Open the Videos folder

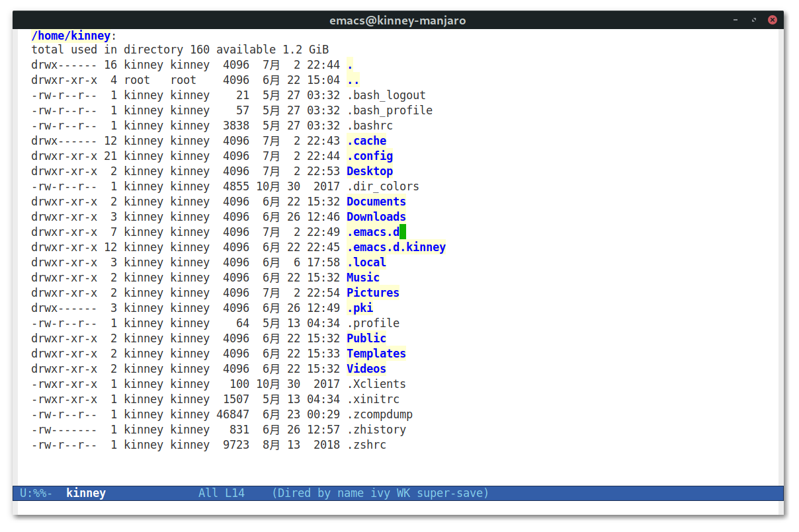(366, 369)
